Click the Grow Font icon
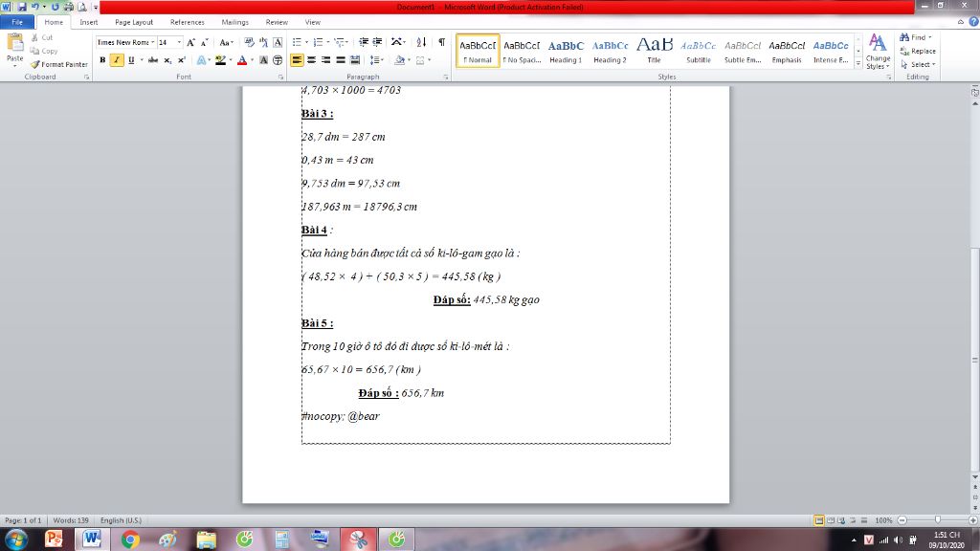Viewport: 980px width, 551px height. click(191, 42)
